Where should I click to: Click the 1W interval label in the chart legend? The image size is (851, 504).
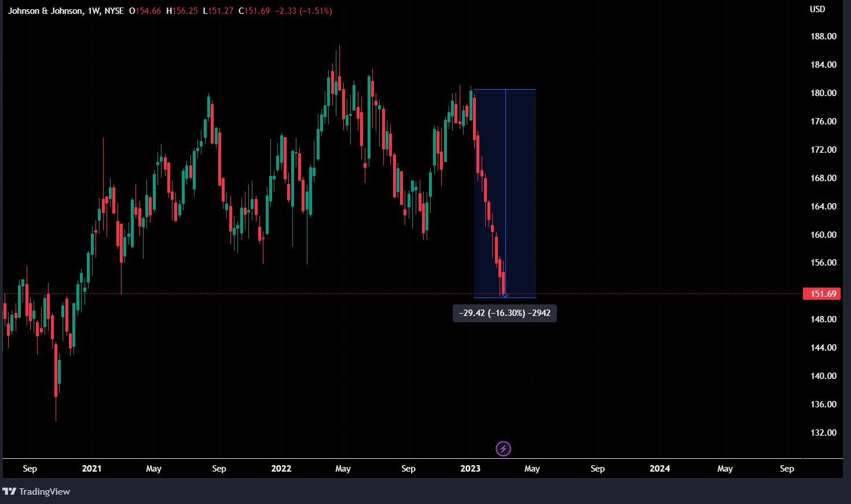point(93,11)
